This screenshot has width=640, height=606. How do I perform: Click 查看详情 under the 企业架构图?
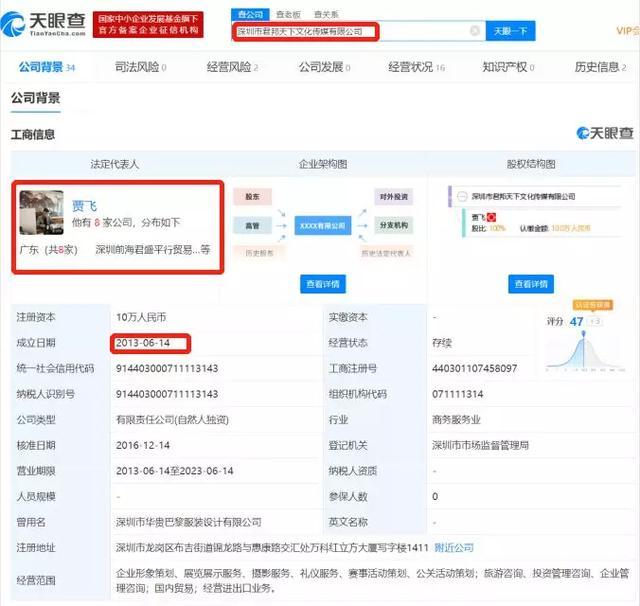323,284
